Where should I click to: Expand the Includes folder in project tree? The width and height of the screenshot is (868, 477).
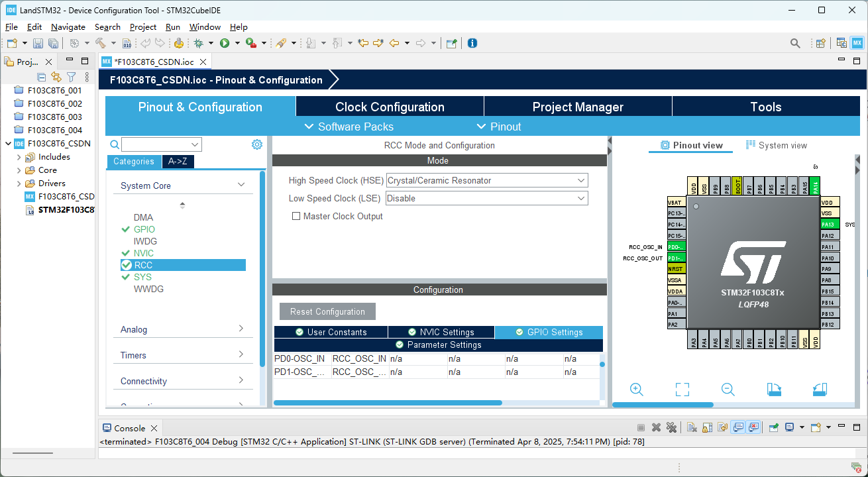(x=19, y=157)
